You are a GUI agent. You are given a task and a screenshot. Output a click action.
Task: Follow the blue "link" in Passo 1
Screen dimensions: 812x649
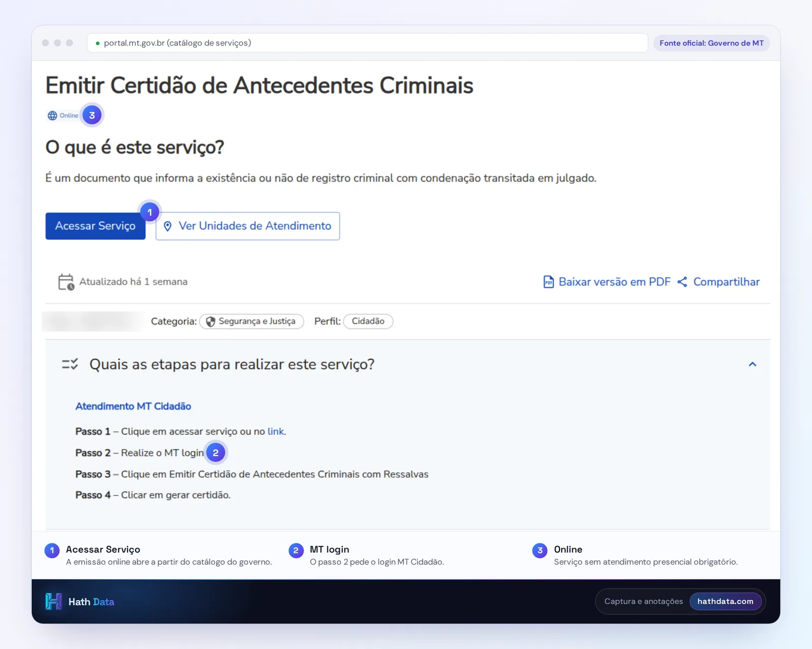coord(276,431)
